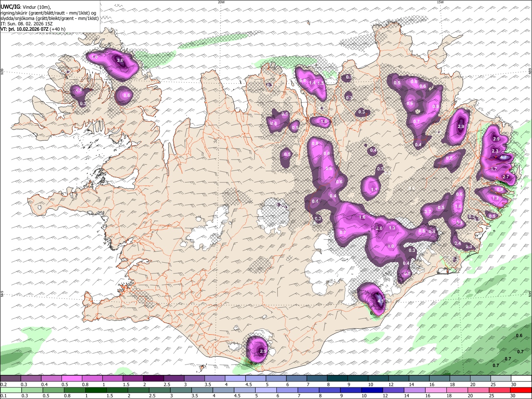Screen dimensions: 532x399
Task: Select palest green swatch at 0.1 on lower legend
Action: tap(11, 390)
